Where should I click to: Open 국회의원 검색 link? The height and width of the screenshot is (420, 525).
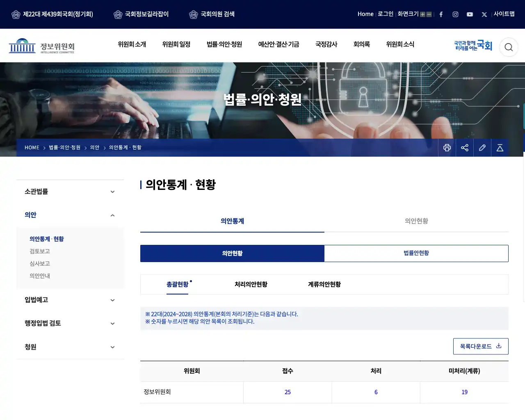[x=217, y=14]
